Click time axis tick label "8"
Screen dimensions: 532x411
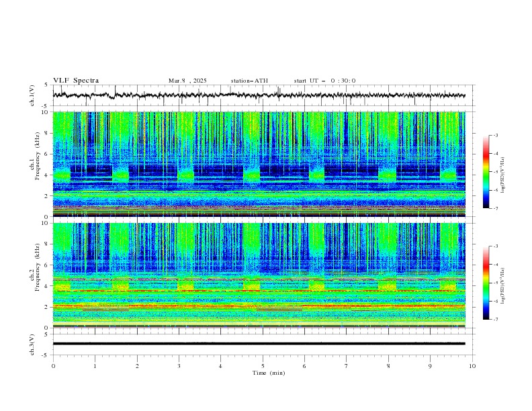point(388,366)
